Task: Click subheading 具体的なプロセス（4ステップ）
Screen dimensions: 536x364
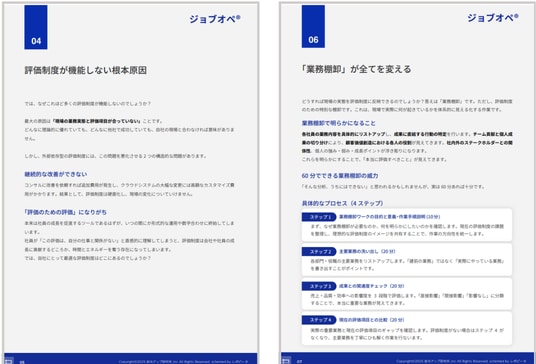Action: click(x=342, y=203)
